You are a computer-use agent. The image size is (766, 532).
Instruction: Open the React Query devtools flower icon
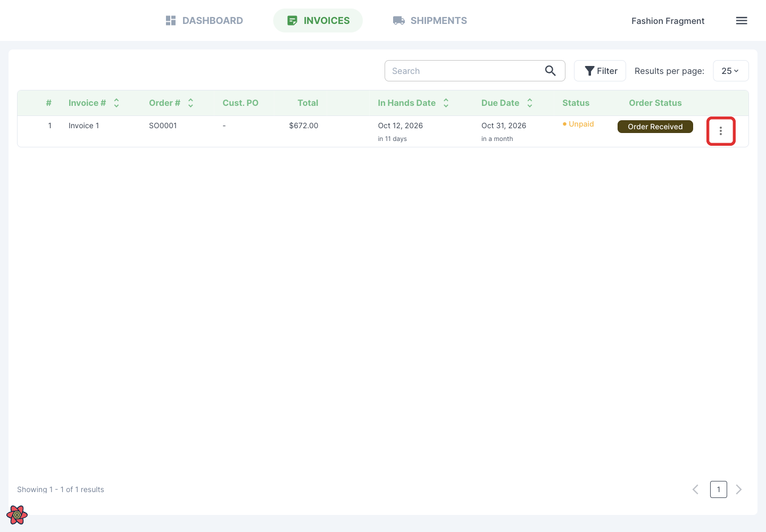[x=17, y=515]
